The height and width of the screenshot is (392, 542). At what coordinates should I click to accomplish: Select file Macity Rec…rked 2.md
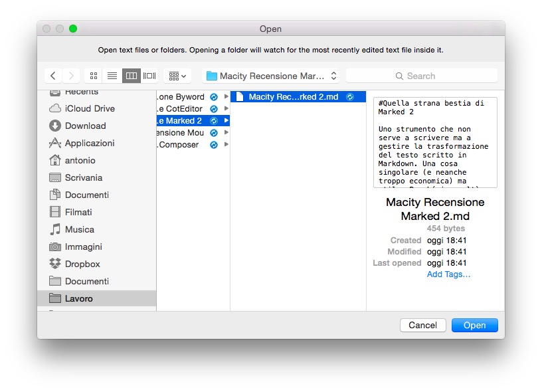click(298, 97)
